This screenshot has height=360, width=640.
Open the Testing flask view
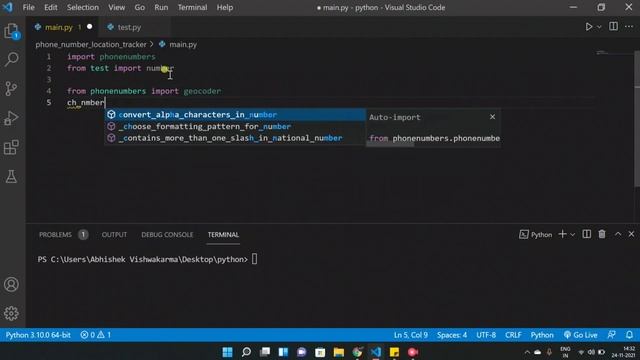[11, 177]
